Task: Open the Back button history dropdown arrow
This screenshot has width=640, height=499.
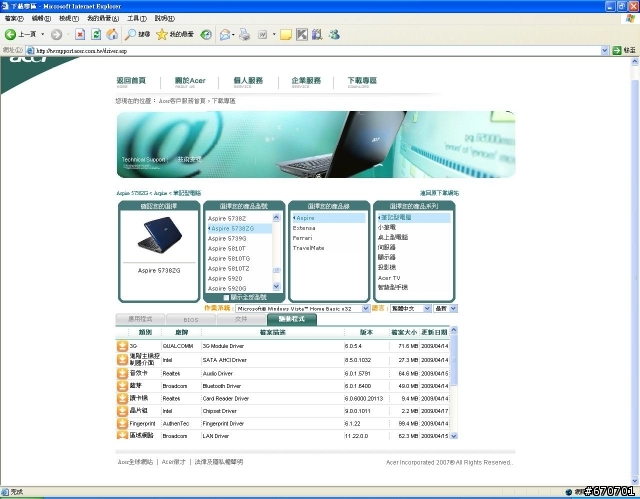Action: tap(42, 35)
